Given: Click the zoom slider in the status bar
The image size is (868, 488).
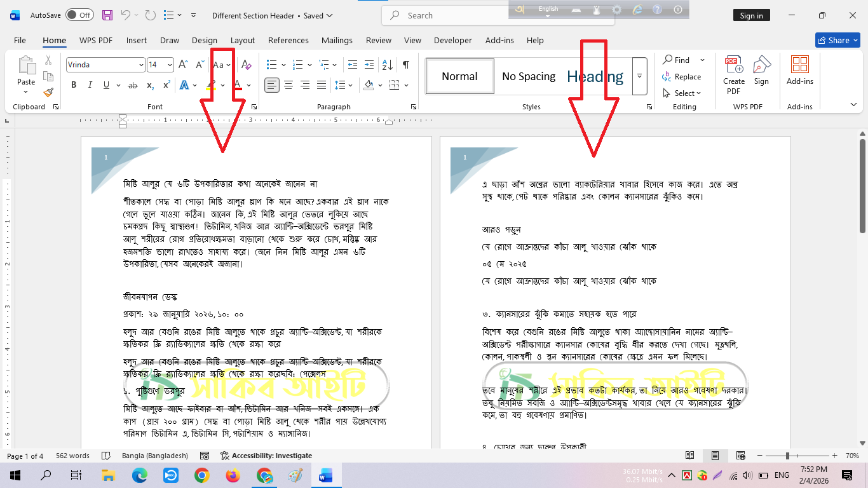Looking at the screenshot, I should point(788,456).
